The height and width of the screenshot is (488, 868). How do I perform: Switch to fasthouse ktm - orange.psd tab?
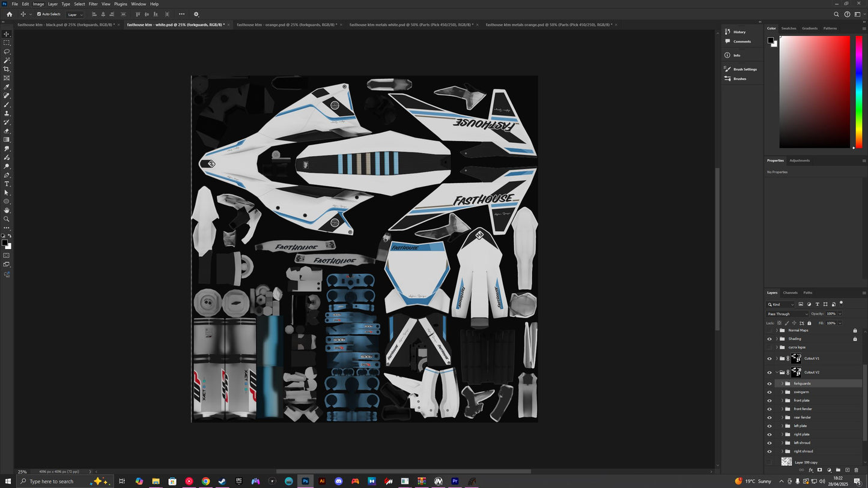click(x=286, y=25)
